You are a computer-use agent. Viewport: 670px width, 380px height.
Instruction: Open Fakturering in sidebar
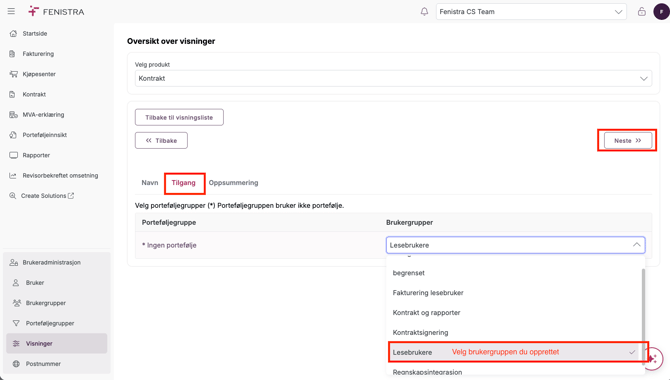[x=38, y=54]
